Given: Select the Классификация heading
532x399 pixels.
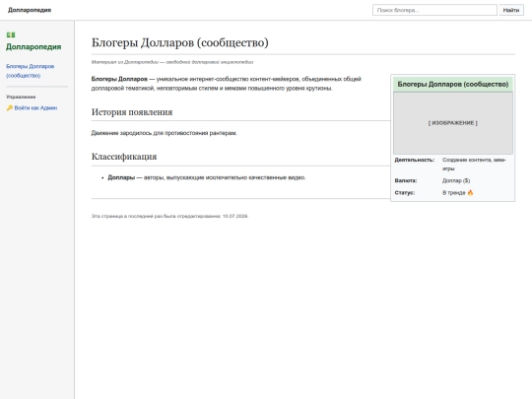Looking at the screenshot, I should point(124,157).
